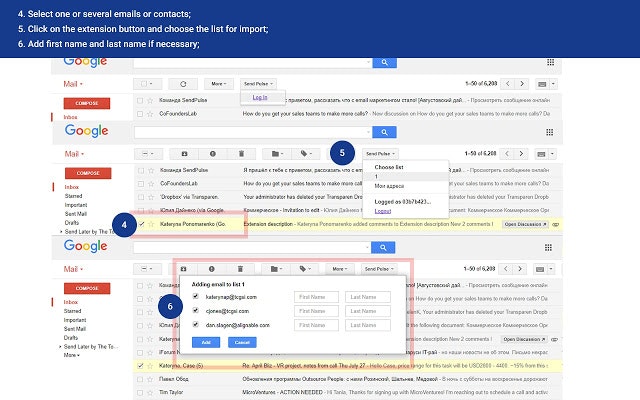
Task: Go to older messages arrow in the middle Gmail screenshot
Action: (x=521, y=154)
